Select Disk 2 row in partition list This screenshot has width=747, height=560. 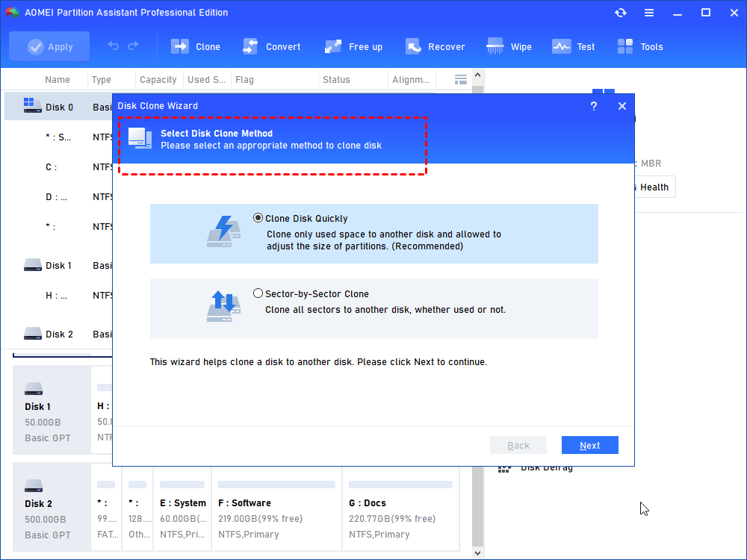click(58, 334)
